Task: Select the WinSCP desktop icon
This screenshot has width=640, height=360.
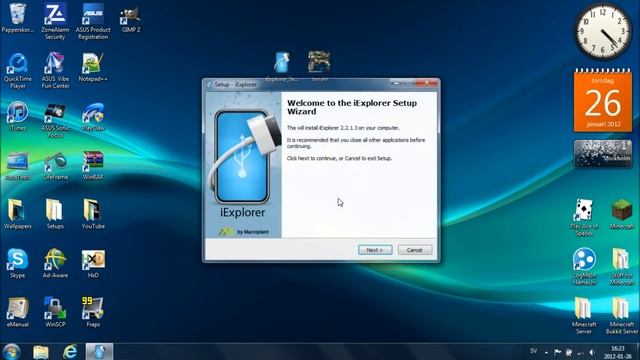Action: (x=55, y=312)
